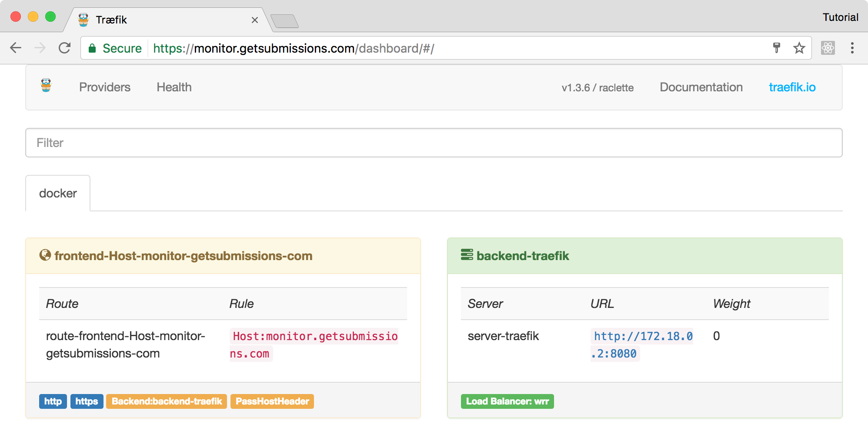The width and height of the screenshot is (868, 441).
Task: Click the http entrypoint badge
Action: pos(53,401)
